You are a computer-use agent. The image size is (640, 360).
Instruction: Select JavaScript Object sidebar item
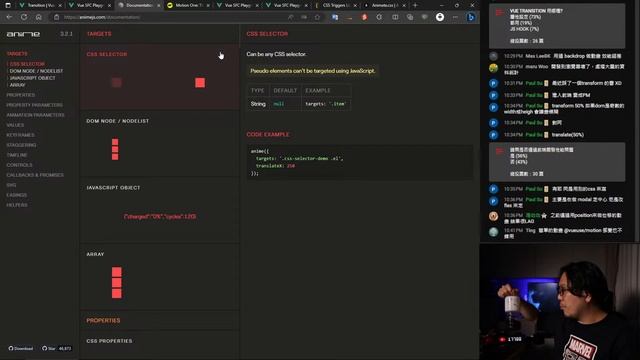[32, 78]
